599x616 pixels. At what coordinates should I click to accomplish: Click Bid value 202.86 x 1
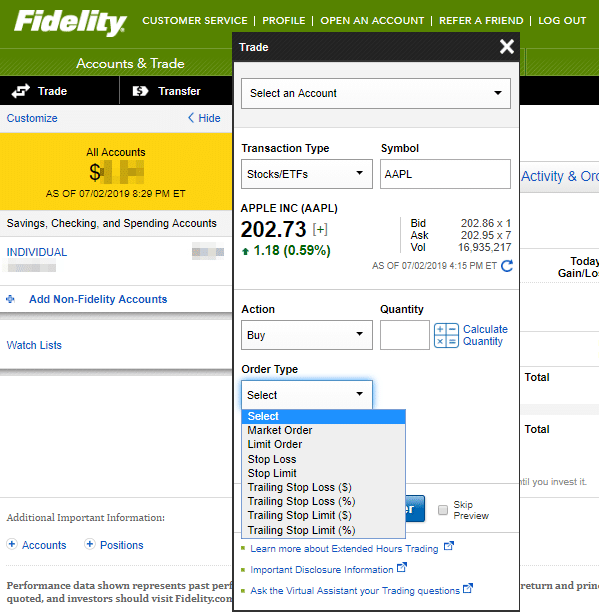pyautogui.click(x=486, y=224)
